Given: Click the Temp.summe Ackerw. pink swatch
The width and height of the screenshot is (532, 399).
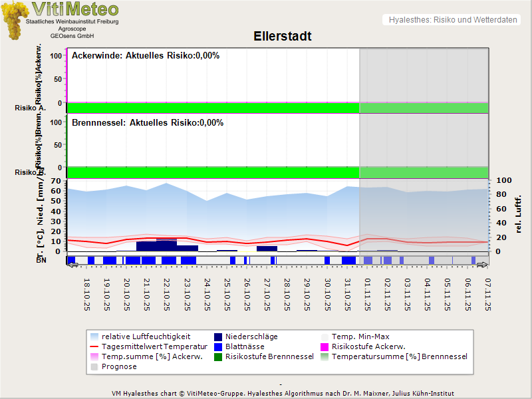Looking at the screenshot, I should pyautogui.click(x=94, y=356).
